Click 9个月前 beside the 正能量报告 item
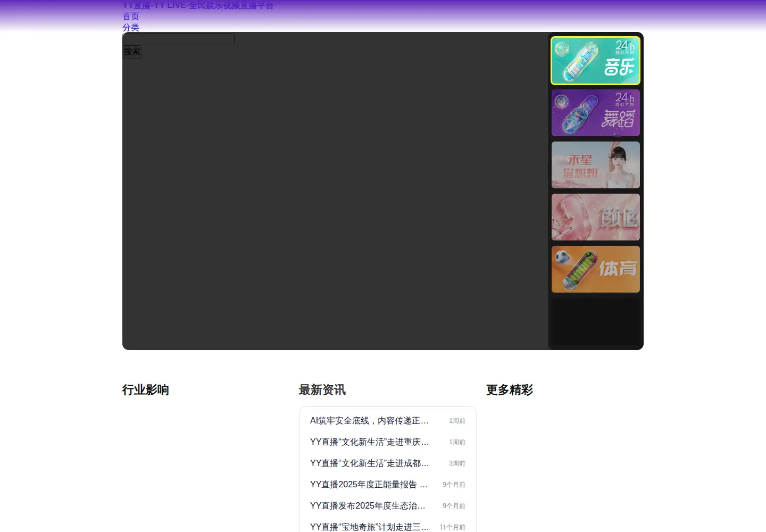 click(454, 485)
